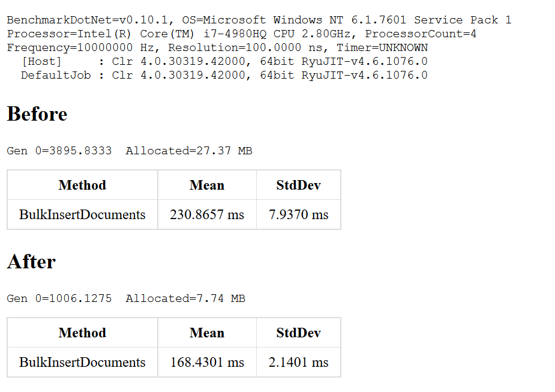
Task: Click the Processor Intel Core i7 line
Action: click(x=241, y=34)
